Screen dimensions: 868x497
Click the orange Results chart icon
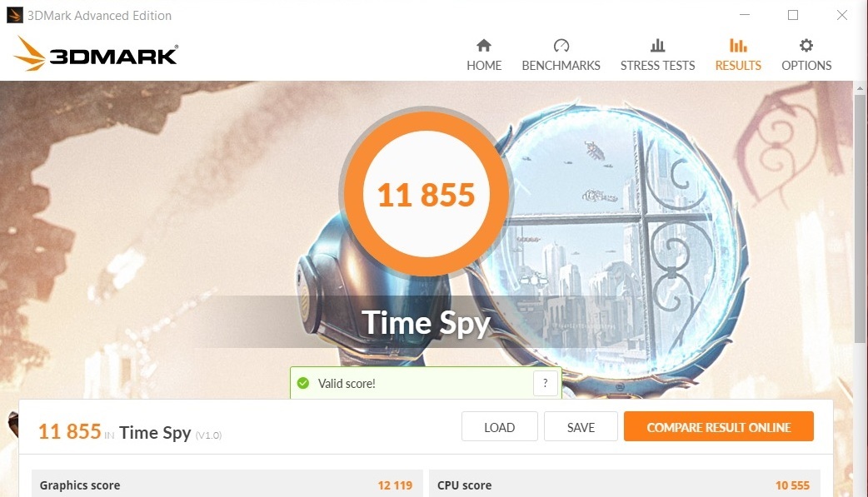(738, 46)
